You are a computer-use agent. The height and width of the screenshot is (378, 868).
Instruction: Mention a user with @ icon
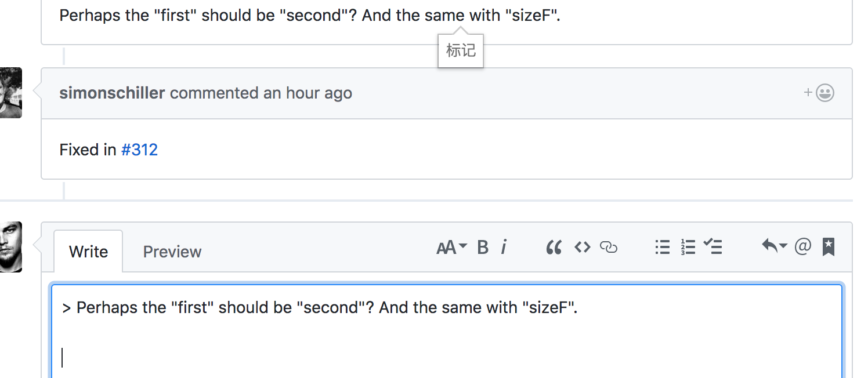pyautogui.click(x=802, y=247)
